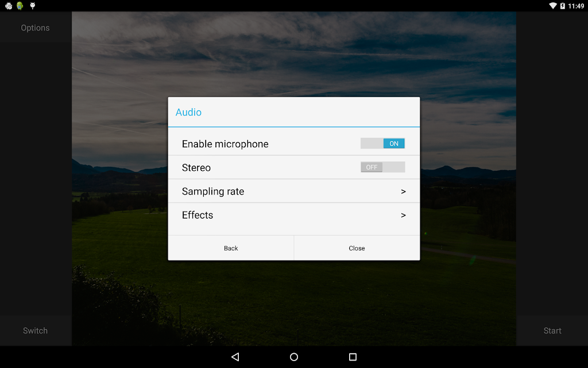Viewport: 588px width, 368px height.
Task: Expand Effects with its arrow
Action: click(403, 215)
